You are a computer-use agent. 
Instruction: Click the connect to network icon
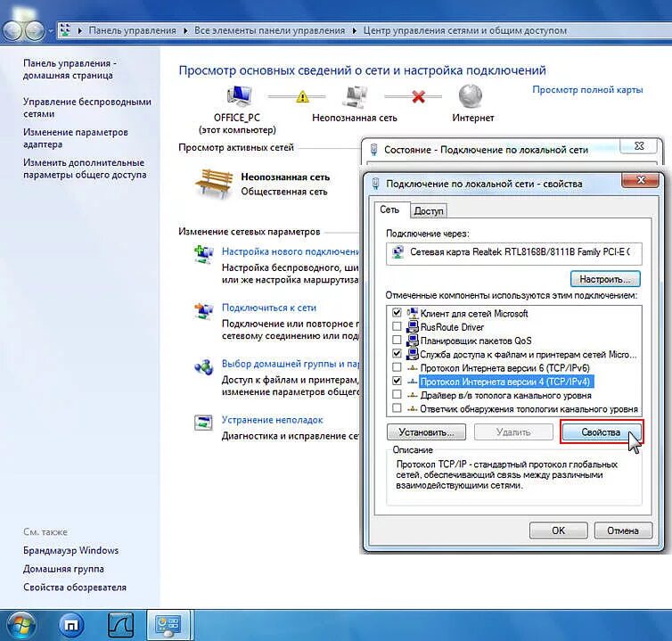tap(203, 310)
